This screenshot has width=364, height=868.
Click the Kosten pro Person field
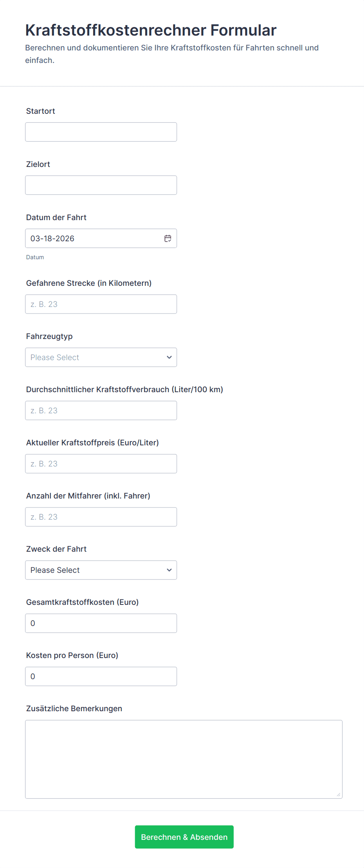(x=101, y=676)
